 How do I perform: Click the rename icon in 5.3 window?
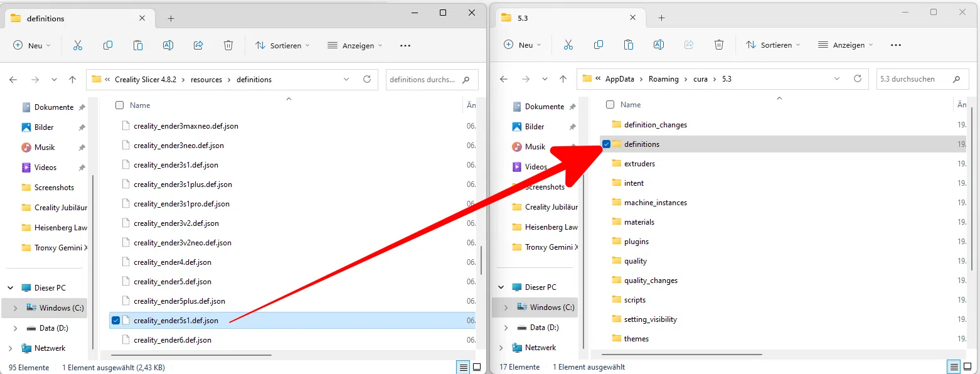[659, 45]
